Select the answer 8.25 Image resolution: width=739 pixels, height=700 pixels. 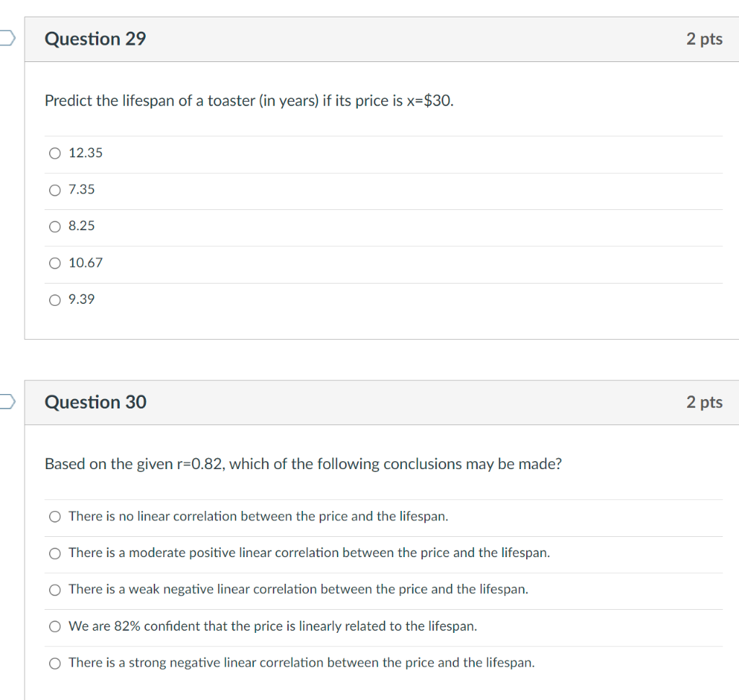pyautogui.click(x=55, y=227)
